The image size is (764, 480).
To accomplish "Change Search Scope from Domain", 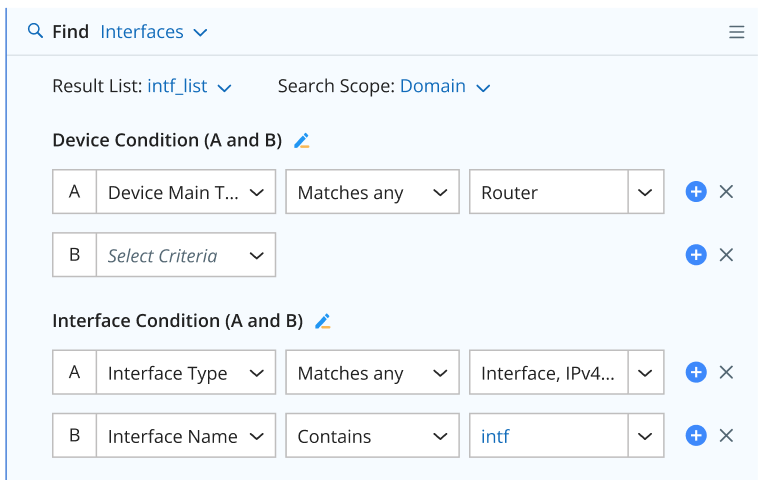I will (x=445, y=87).
